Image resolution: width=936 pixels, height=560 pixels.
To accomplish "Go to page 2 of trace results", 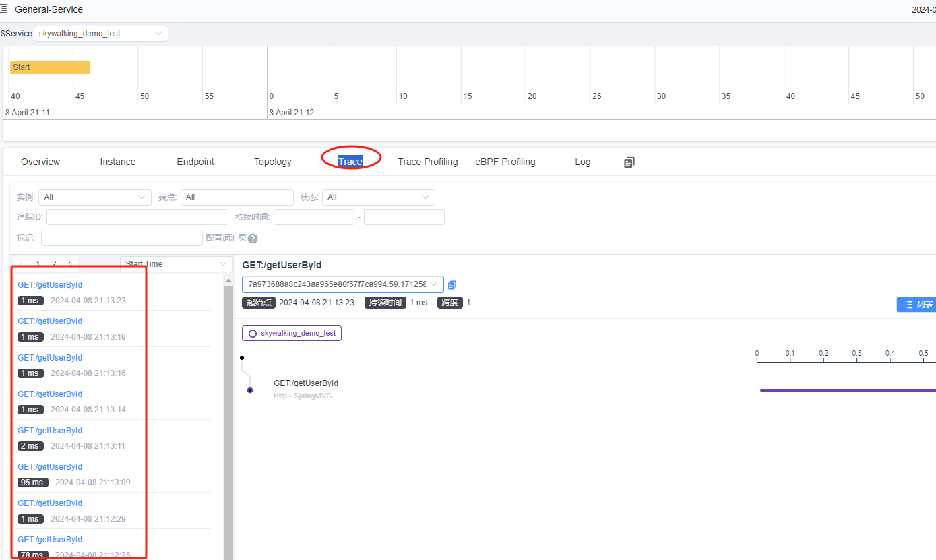I will (x=54, y=263).
